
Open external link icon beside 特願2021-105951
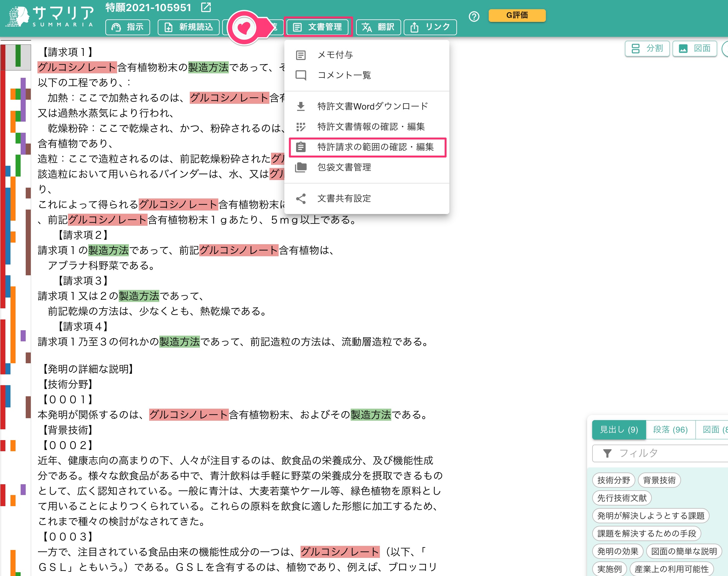click(206, 7)
